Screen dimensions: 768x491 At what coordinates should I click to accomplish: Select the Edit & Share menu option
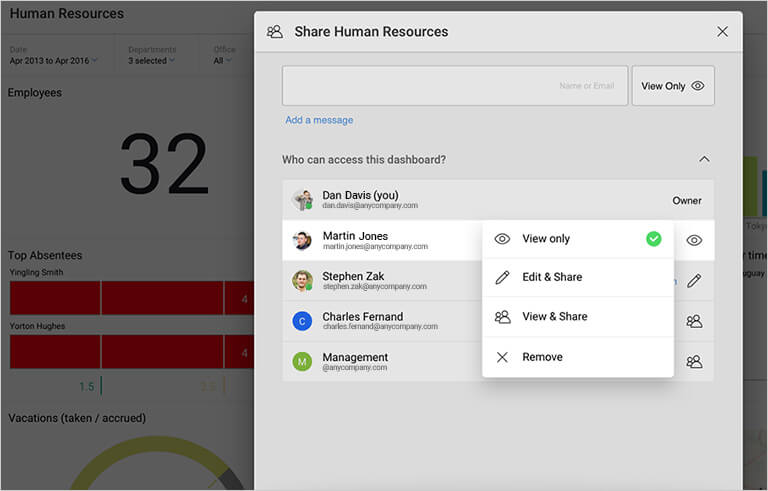[x=578, y=277]
